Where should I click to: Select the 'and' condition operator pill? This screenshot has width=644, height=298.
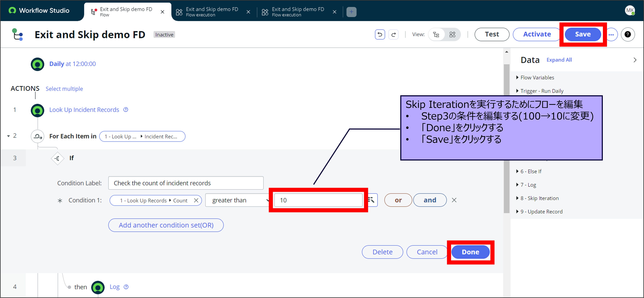[x=430, y=200]
